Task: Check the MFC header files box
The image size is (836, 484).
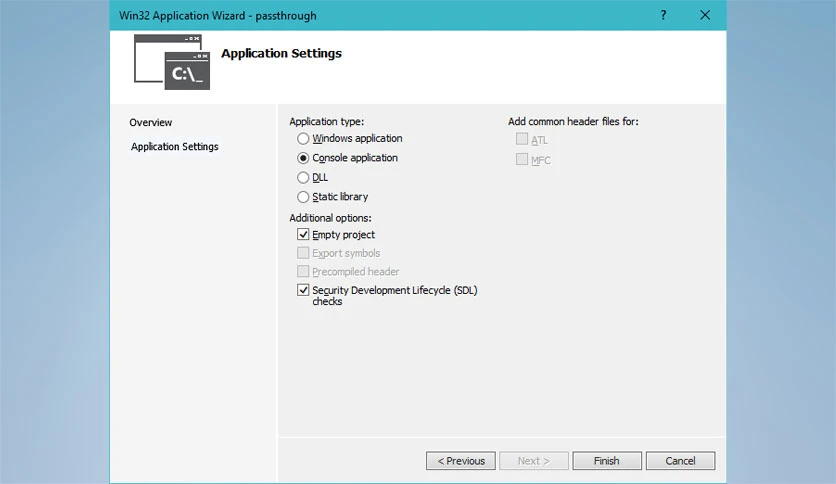Action: click(522, 159)
